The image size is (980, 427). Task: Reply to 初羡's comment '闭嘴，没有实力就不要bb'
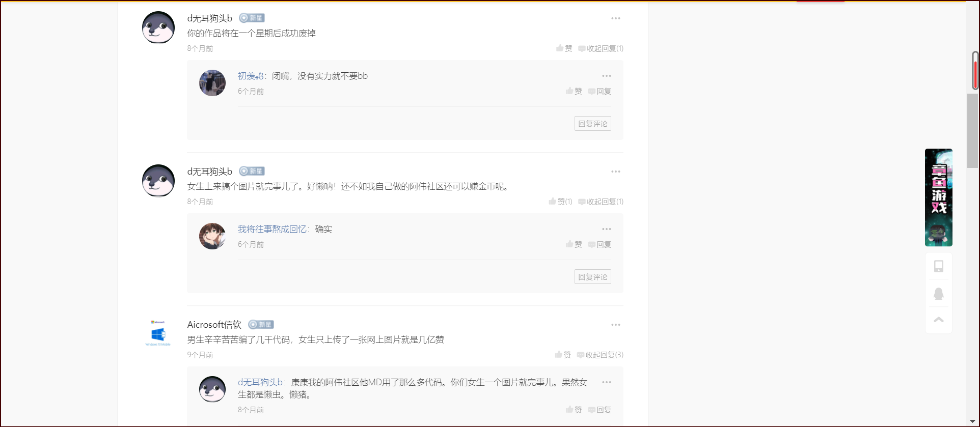click(x=600, y=91)
